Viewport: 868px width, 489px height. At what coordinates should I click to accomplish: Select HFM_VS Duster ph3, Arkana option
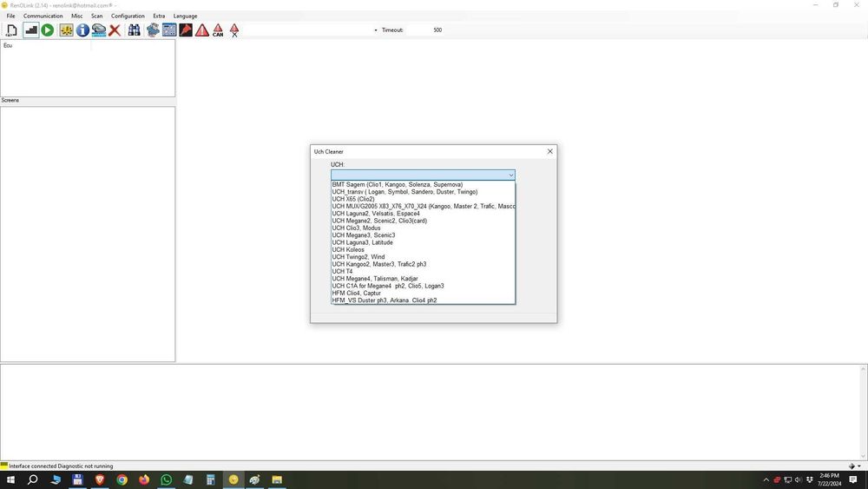(x=423, y=301)
